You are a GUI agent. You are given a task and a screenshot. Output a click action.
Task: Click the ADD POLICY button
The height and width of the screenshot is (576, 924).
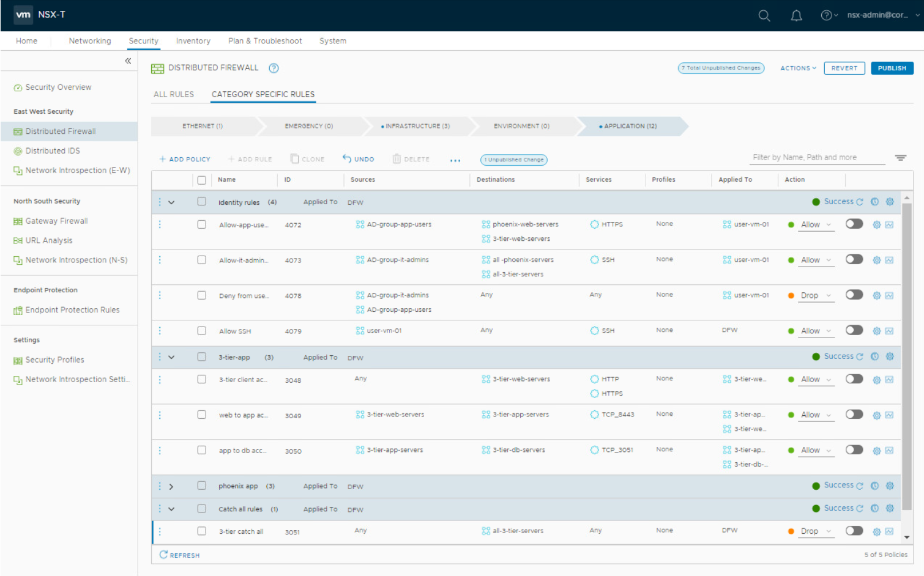coord(185,159)
